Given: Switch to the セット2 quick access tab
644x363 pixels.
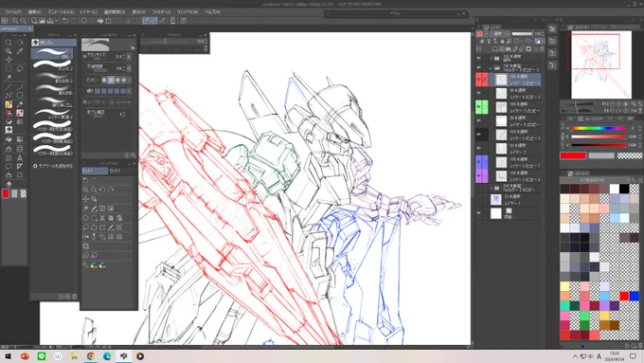Looking at the screenshot, I should [x=116, y=171].
